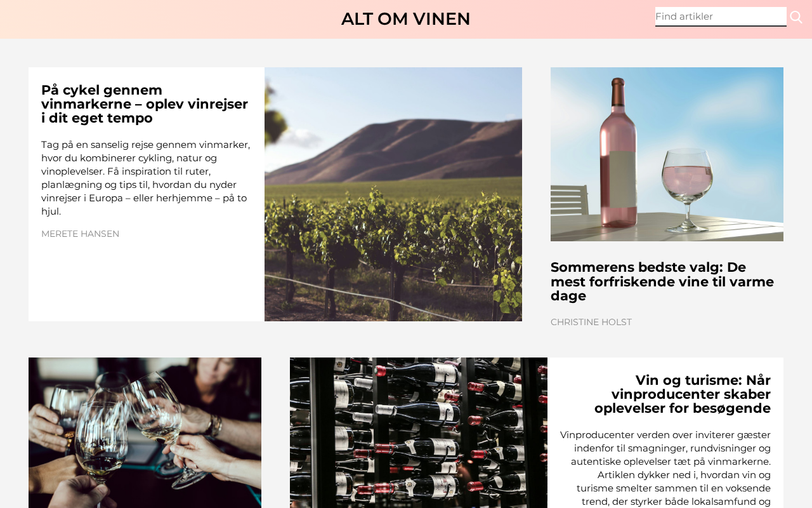Open the ALT OM VINEN homepage title
This screenshot has height=508, width=812.
coord(406,19)
